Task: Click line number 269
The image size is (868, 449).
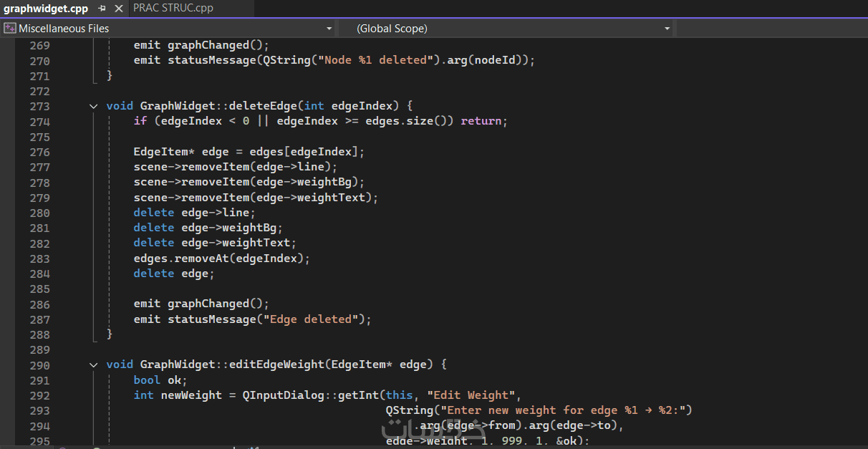Action: tap(39, 45)
